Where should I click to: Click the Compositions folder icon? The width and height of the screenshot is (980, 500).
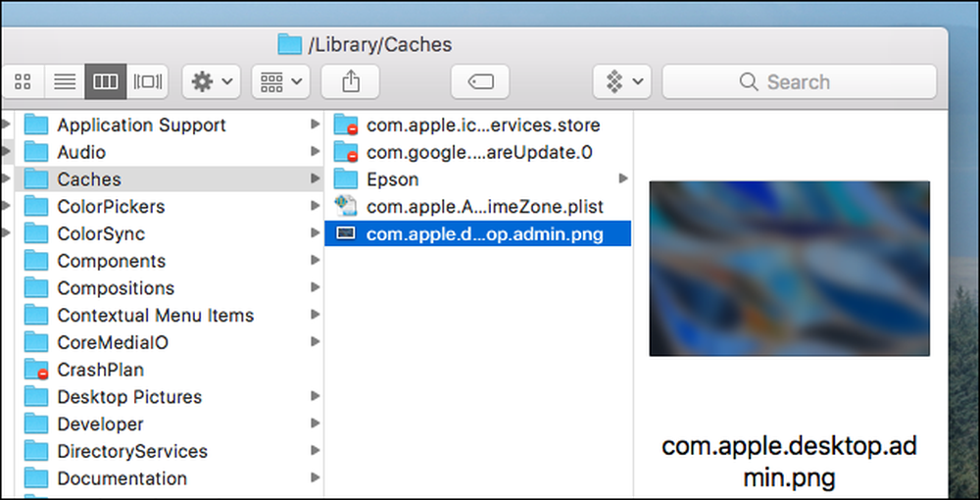[36, 288]
